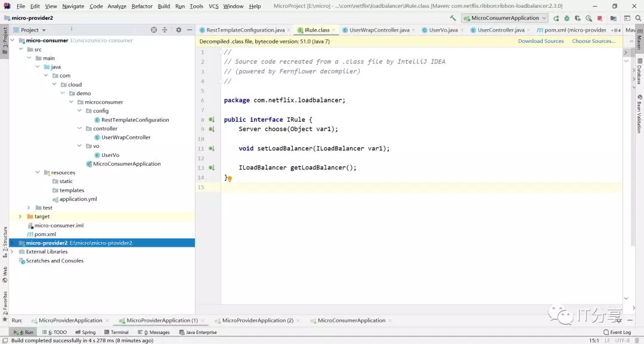Collapse the micro-consumer module node
The height and width of the screenshot is (344, 644).
[13, 40]
